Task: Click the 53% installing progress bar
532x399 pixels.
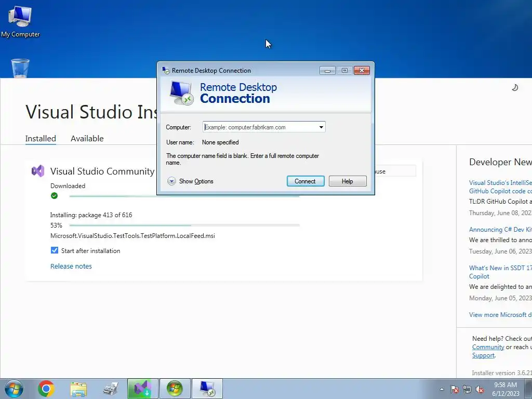Action: pos(184,225)
